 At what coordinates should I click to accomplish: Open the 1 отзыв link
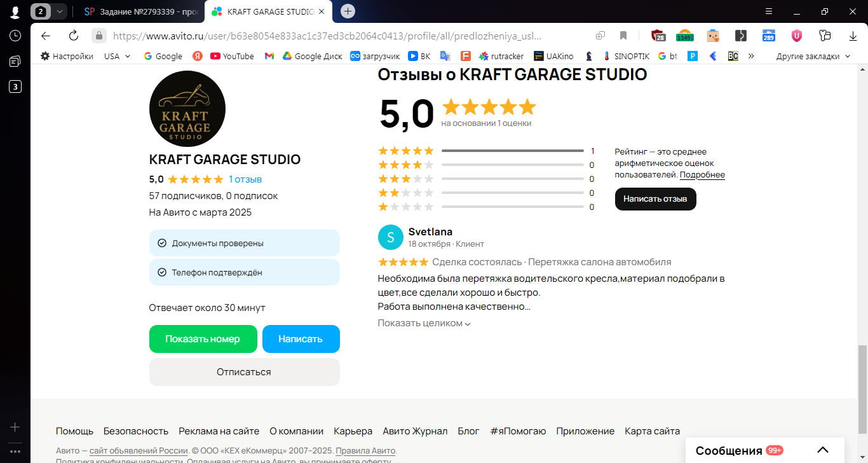coord(245,179)
